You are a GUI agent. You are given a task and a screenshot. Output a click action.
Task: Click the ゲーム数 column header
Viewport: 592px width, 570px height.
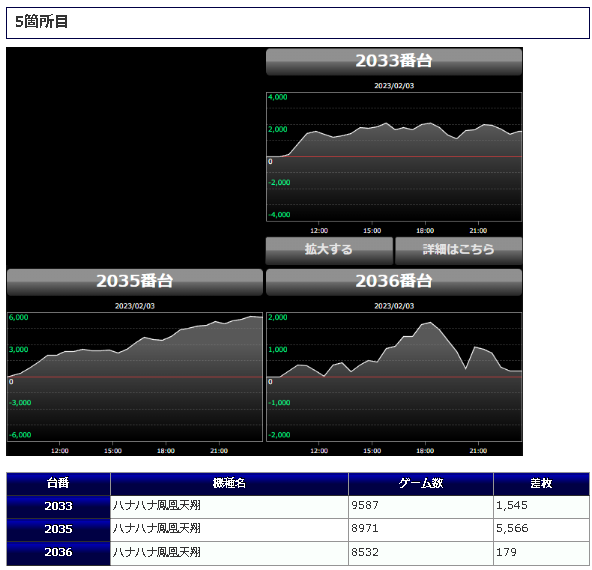coord(421,484)
